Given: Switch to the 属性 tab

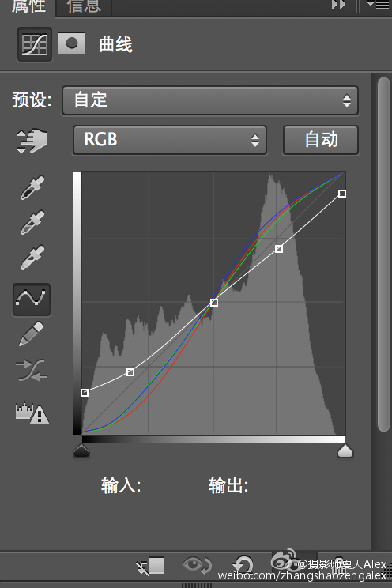Looking at the screenshot, I should point(28,6).
